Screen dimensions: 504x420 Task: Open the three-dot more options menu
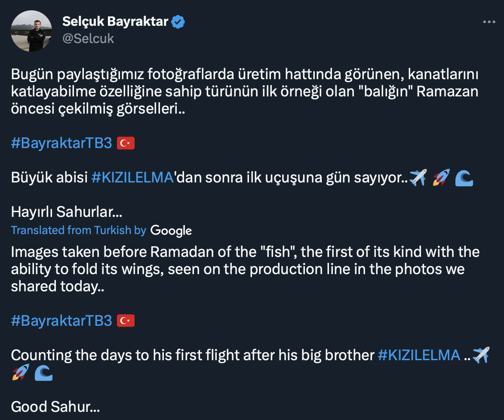489,22
